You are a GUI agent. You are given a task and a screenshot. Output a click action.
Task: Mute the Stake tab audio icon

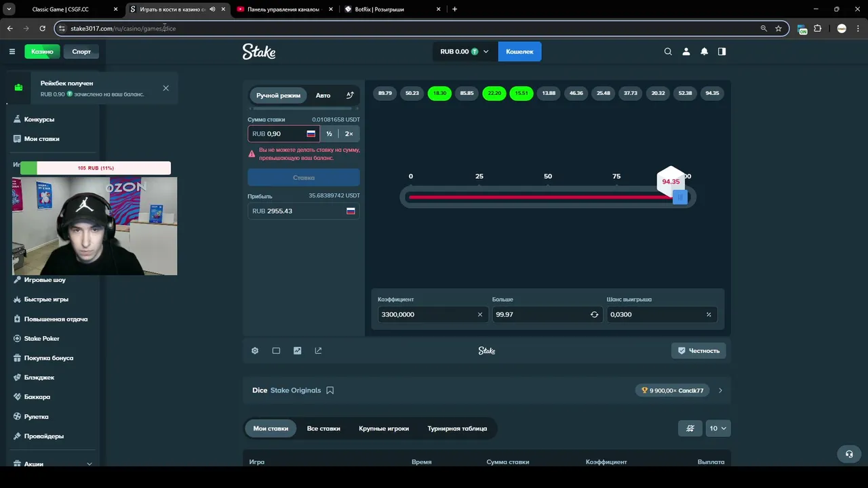tap(213, 9)
